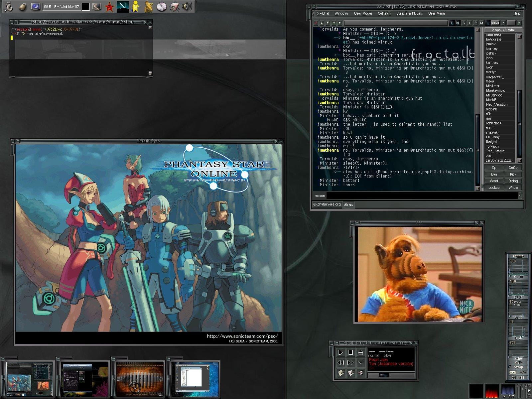Open the track list dropdown arrow
Viewport: 532px width, 399px height.
pyautogui.click(x=360, y=363)
